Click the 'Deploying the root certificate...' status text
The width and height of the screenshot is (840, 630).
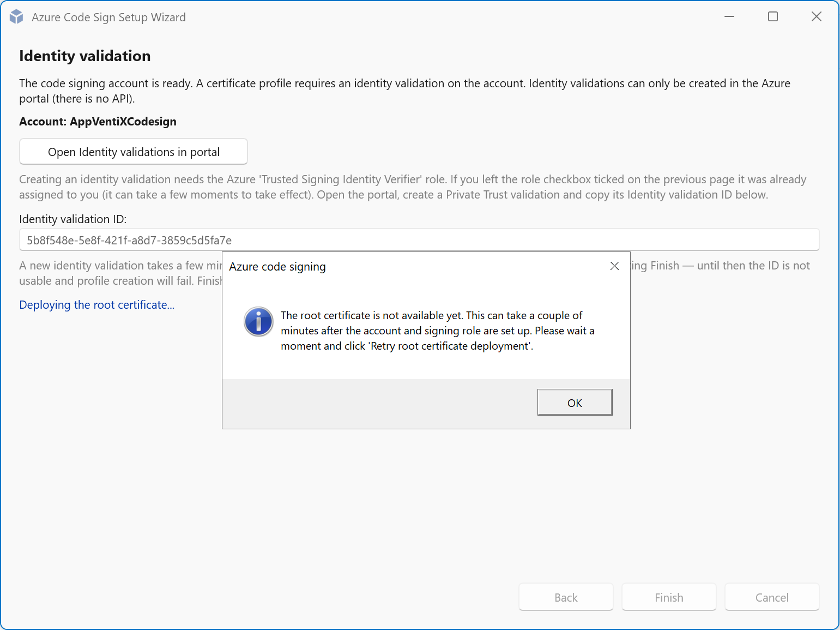click(x=97, y=305)
